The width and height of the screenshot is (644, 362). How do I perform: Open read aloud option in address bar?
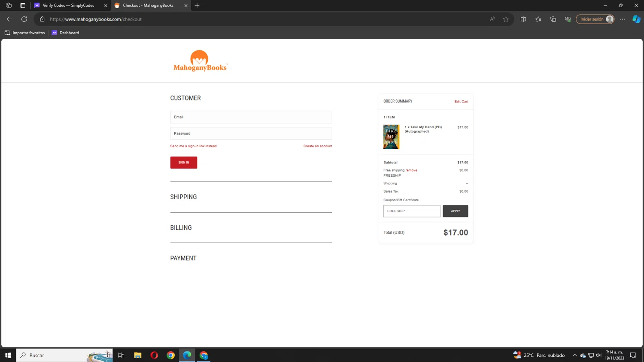coord(492,19)
